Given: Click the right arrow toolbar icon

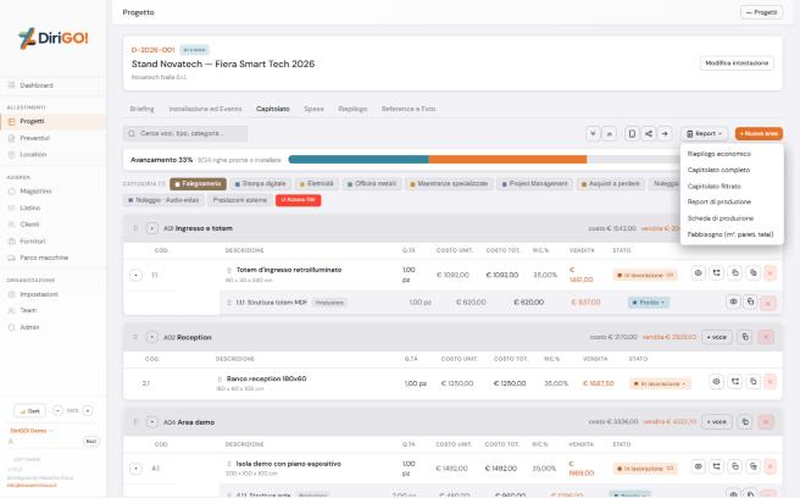Looking at the screenshot, I should (x=664, y=134).
